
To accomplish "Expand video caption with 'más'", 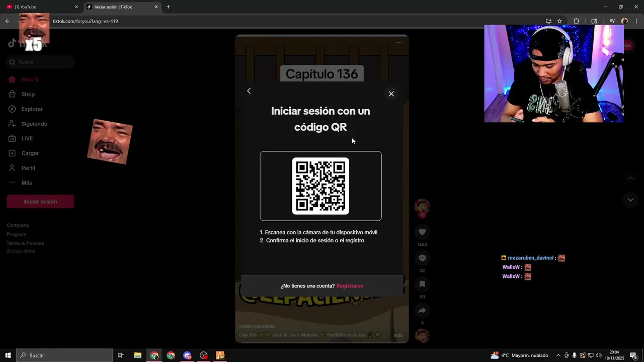I will click(x=398, y=335).
